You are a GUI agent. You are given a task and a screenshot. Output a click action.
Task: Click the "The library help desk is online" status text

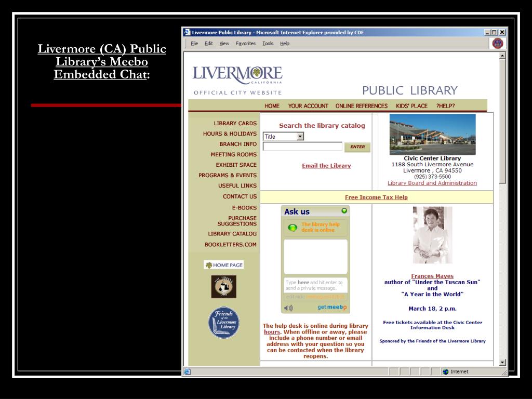(320, 227)
